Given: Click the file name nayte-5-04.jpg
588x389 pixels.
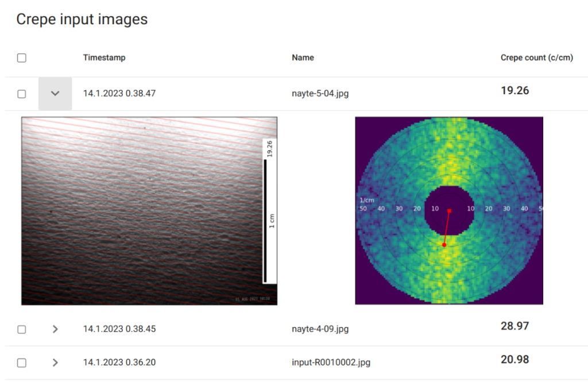Looking at the screenshot, I should pyautogui.click(x=320, y=94).
